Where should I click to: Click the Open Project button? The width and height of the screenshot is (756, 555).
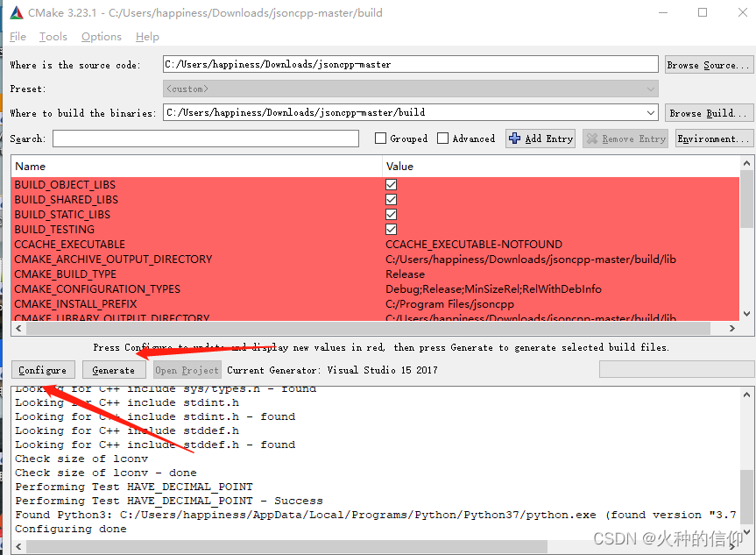click(x=187, y=370)
